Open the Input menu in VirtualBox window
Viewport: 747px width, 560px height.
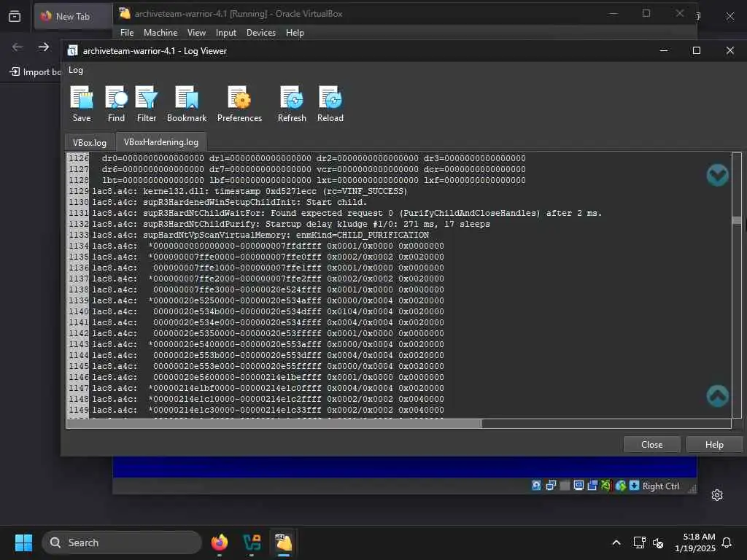(226, 32)
